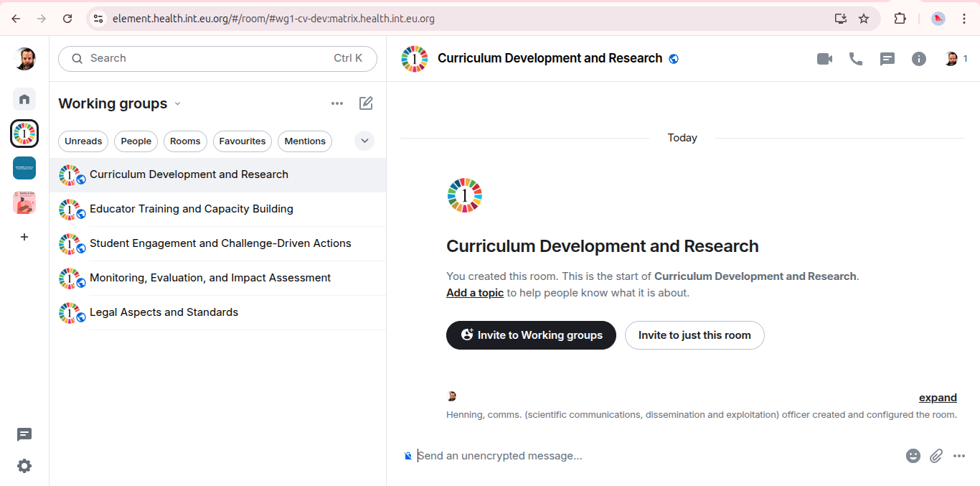The height and width of the screenshot is (486, 980).
Task: Open Student Engagement and Challenge-Driven Actions room
Action: point(217,243)
